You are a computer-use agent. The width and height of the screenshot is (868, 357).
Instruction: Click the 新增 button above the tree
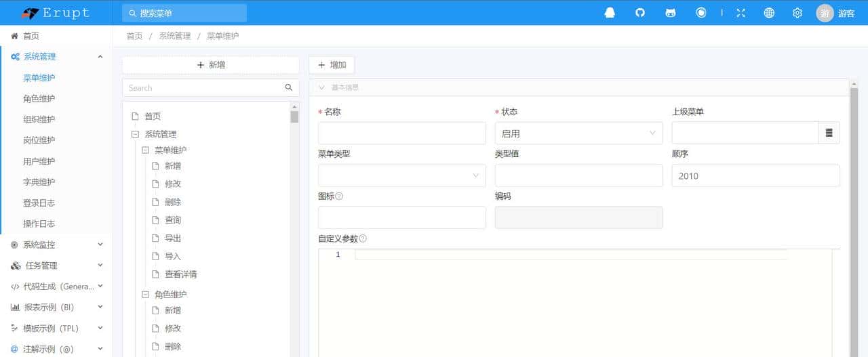click(x=211, y=65)
